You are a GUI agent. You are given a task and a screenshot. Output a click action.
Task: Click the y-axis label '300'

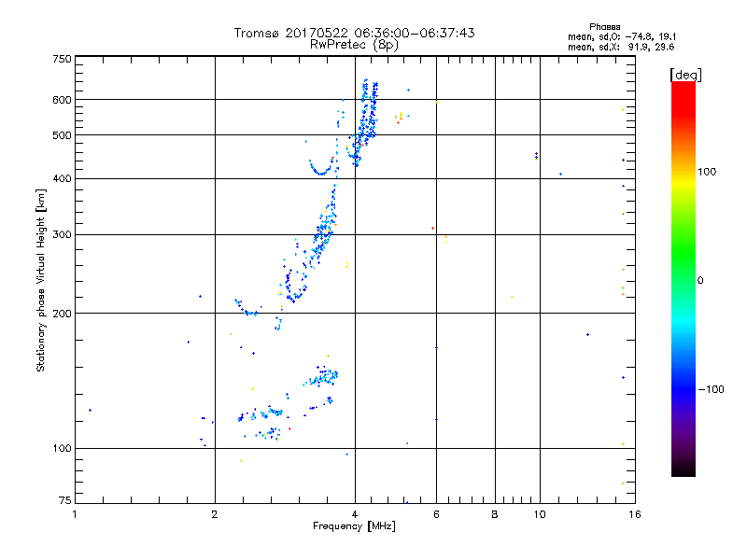coord(63,235)
